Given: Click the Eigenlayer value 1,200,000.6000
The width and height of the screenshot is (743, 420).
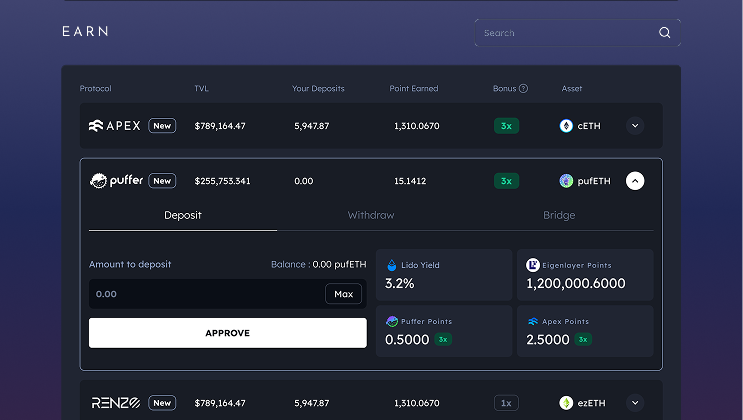Looking at the screenshot, I should pyautogui.click(x=576, y=283).
